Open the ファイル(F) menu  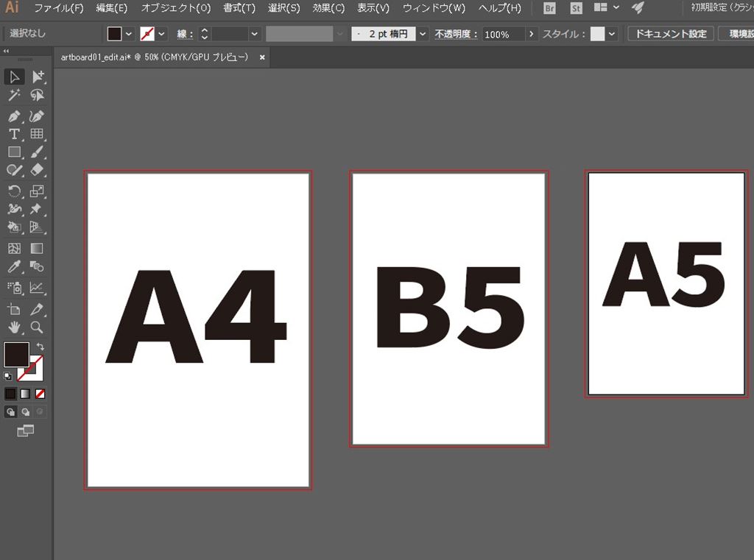pos(59,9)
